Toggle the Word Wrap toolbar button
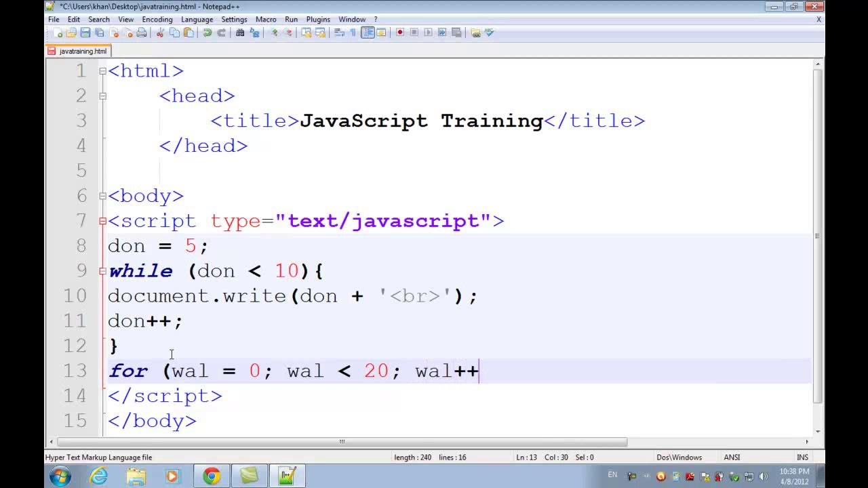 pyautogui.click(x=338, y=33)
